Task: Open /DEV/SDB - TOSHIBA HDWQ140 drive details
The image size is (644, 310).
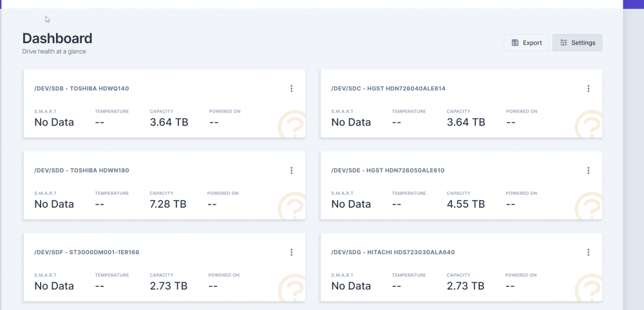Action: (x=82, y=89)
